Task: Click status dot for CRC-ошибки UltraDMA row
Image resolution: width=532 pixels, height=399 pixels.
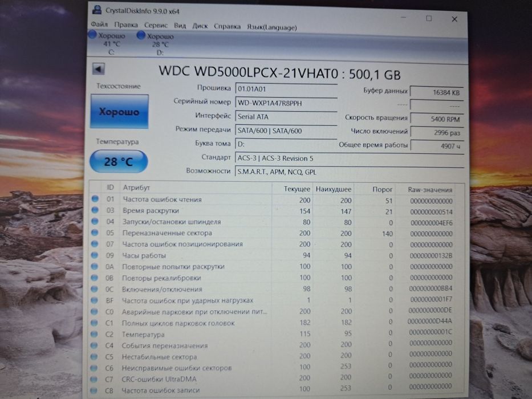Action: tap(94, 379)
